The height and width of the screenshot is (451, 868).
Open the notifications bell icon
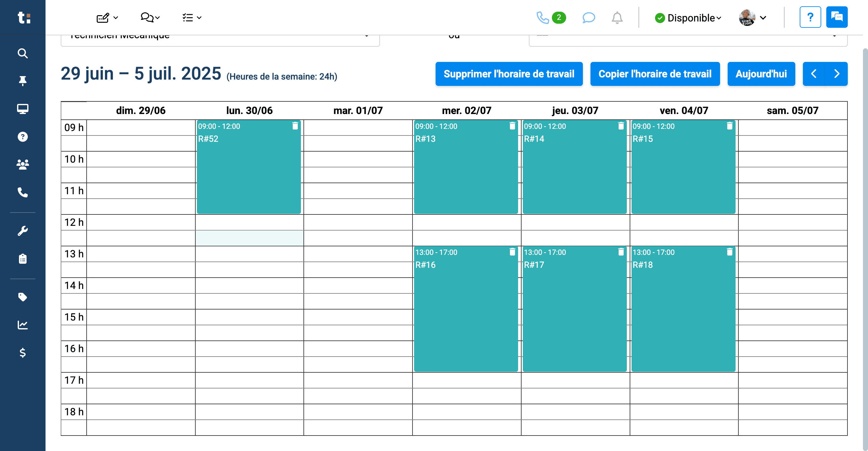click(x=617, y=17)
